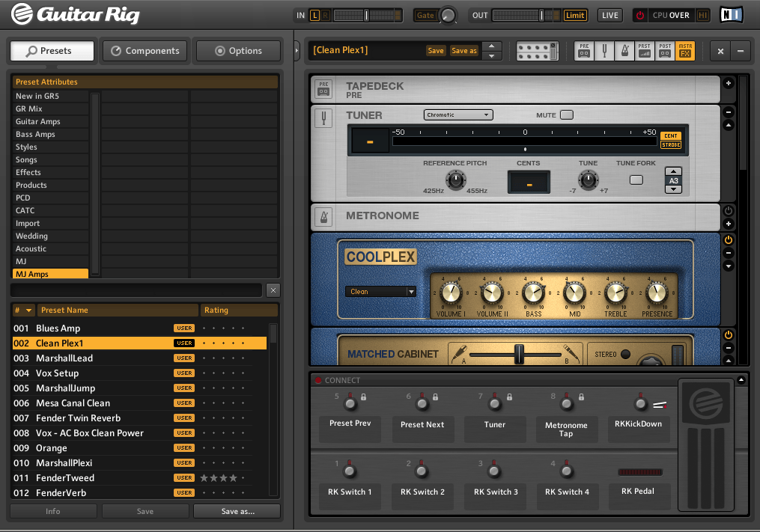Raise tune fork note above A3
760x532 pixels.
coord(673,171)
